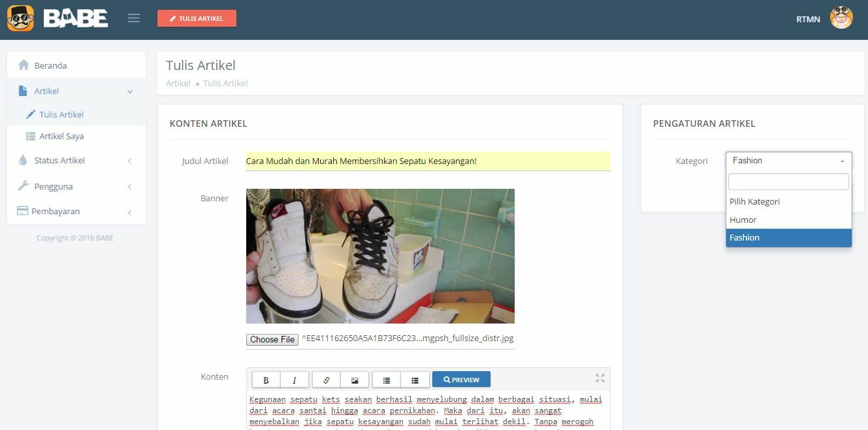Click the Judul Artikel title field
Image resolution: width=868 pixels, height=430 pixels.
point(428,161)
